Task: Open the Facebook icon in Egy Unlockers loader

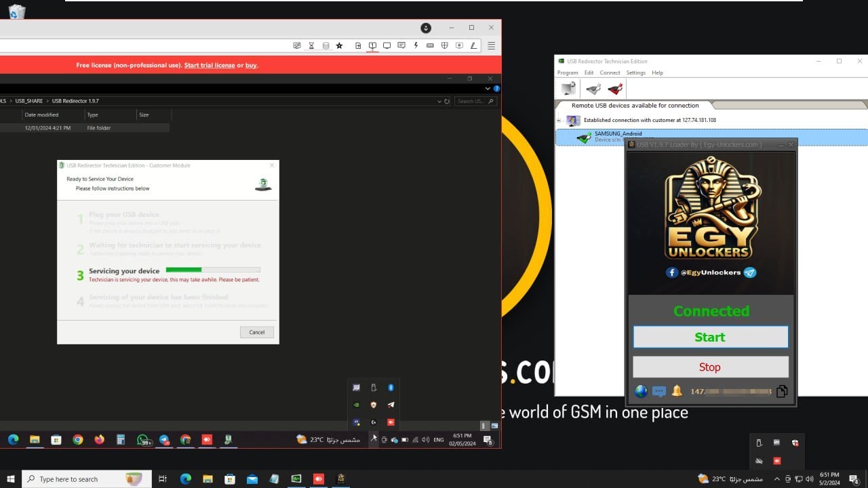Action: pos(672,272)
